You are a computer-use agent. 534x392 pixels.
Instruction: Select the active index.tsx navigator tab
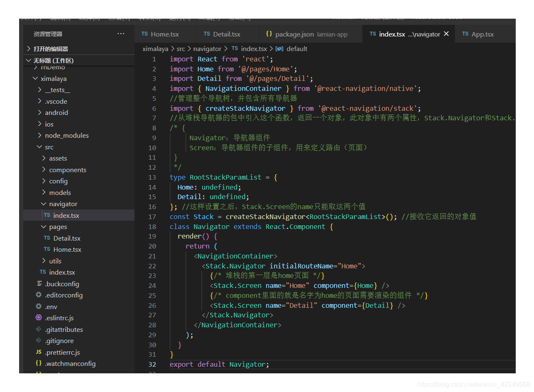[409, 34]
